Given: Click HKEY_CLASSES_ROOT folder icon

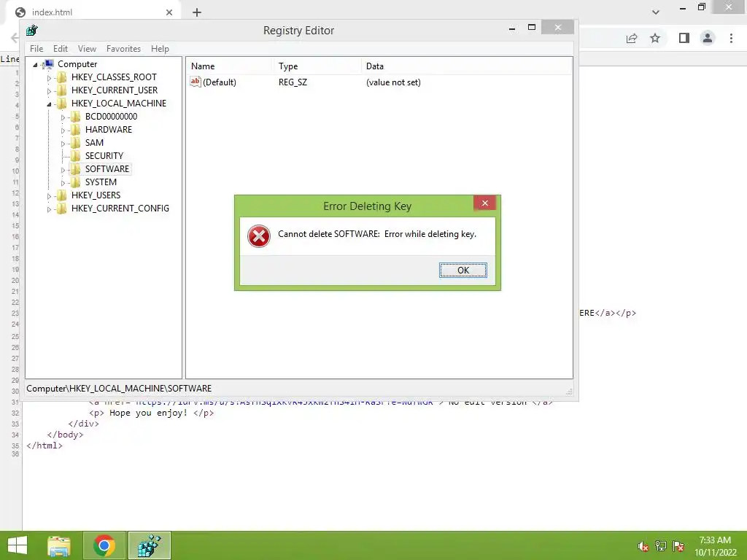Looking at the screenshot, I should tap(61, 77).
